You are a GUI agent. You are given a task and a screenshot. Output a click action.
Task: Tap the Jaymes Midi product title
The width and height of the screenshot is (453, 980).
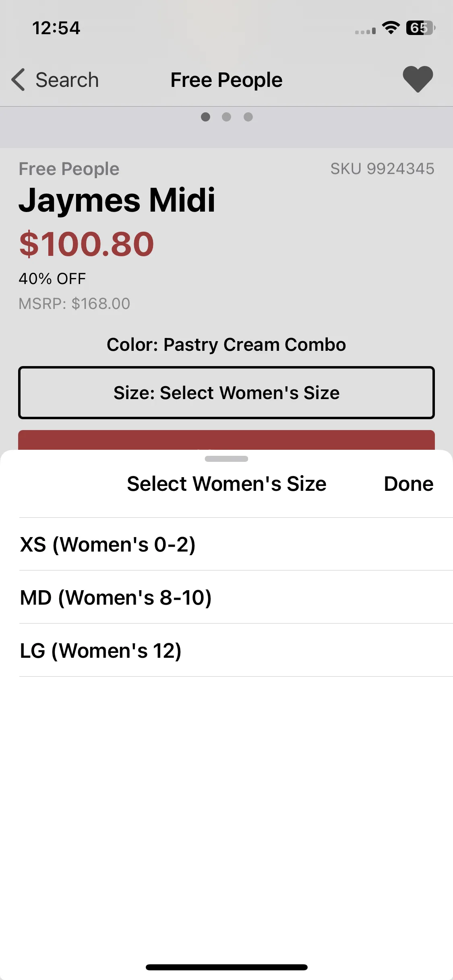click(x=117, y=200)
